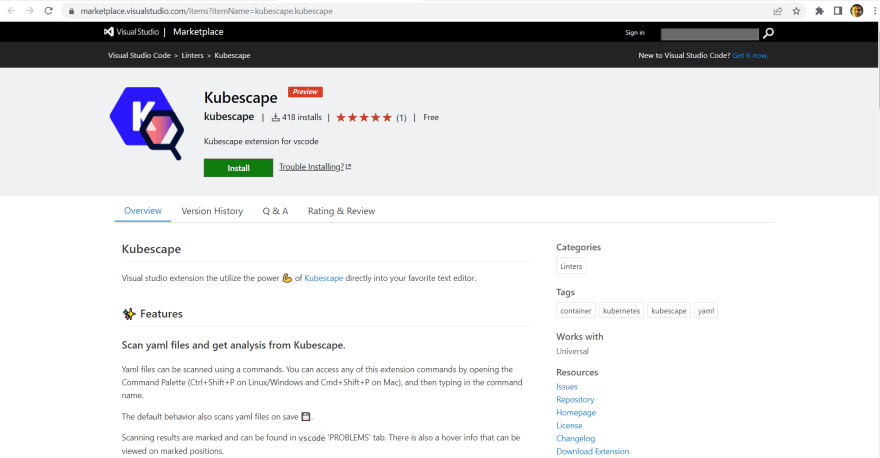Click the marketplace search magnifier icon
The width and height of the screenshot is (880, 458).
(768, 33)
